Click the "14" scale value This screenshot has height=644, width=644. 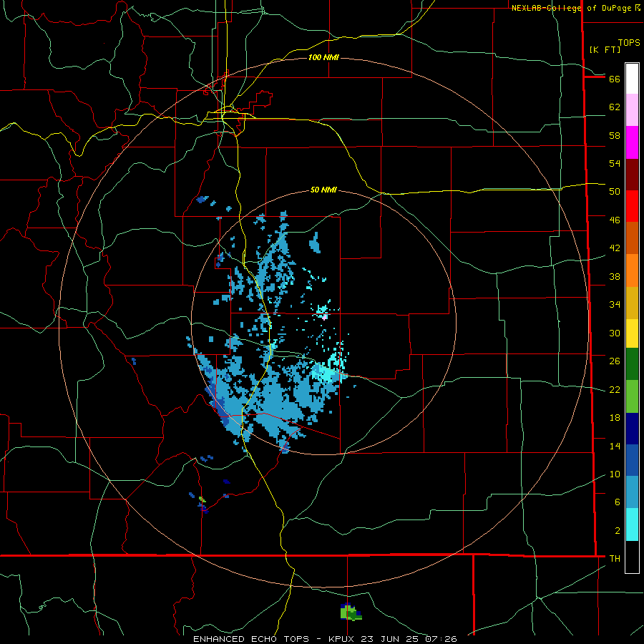pyautogui.click(x=615, y=446)
